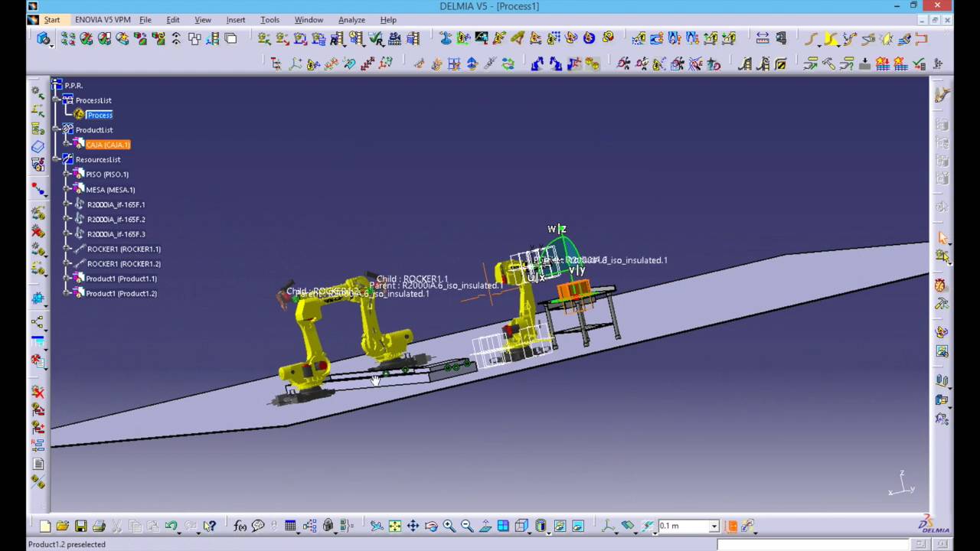Click the Select arrow tool on right toolbar
Viewport: 980px width, 551px height.
tap(942, 238)
